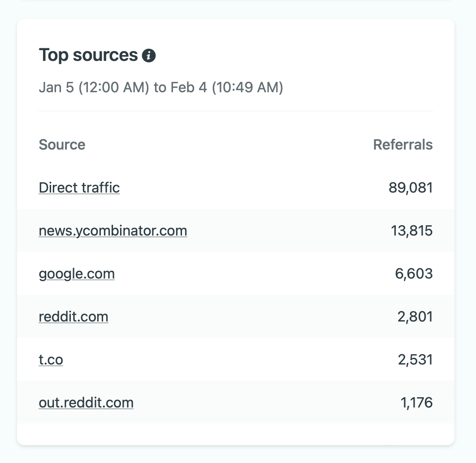Click the Top sources heading

tap(88, 55)
